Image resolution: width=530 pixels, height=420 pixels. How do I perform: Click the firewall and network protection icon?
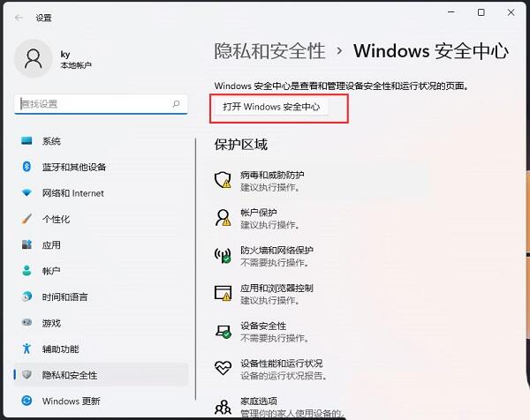click(x=223, y=256)
